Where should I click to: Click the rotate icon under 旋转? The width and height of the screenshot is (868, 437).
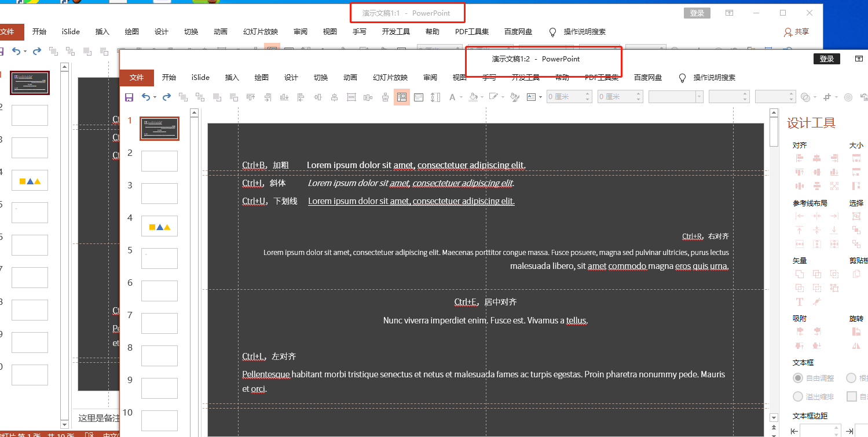(x=856, y=332)
